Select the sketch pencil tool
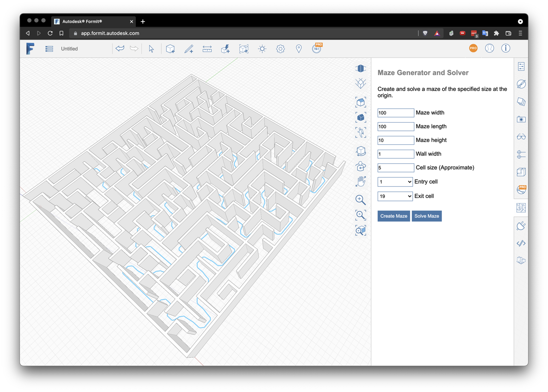Viewport: 548px width, 392px height. coord(189,49)
